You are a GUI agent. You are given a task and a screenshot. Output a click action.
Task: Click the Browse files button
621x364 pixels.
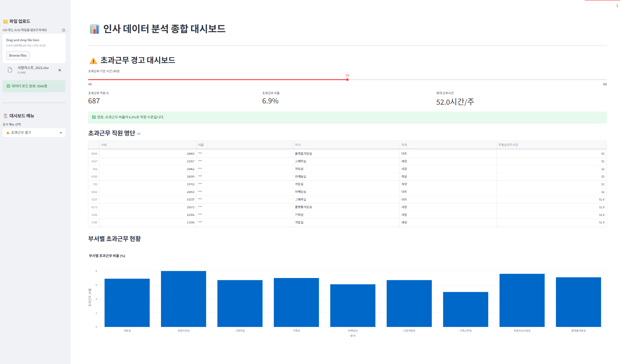(18, 56)
